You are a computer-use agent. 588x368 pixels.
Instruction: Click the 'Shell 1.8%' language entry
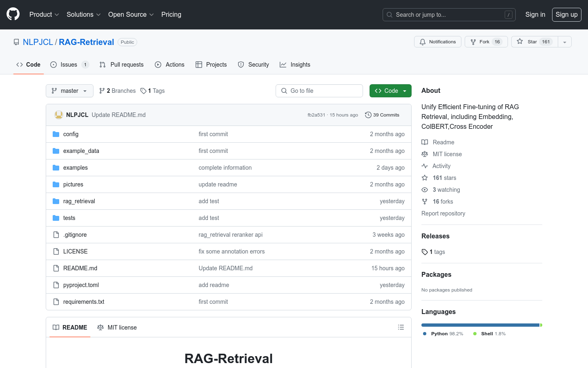click(x=489, y=334)
